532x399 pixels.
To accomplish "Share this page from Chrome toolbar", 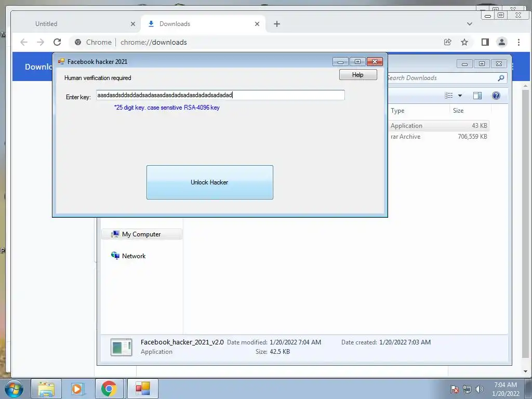I will (447, 42).
